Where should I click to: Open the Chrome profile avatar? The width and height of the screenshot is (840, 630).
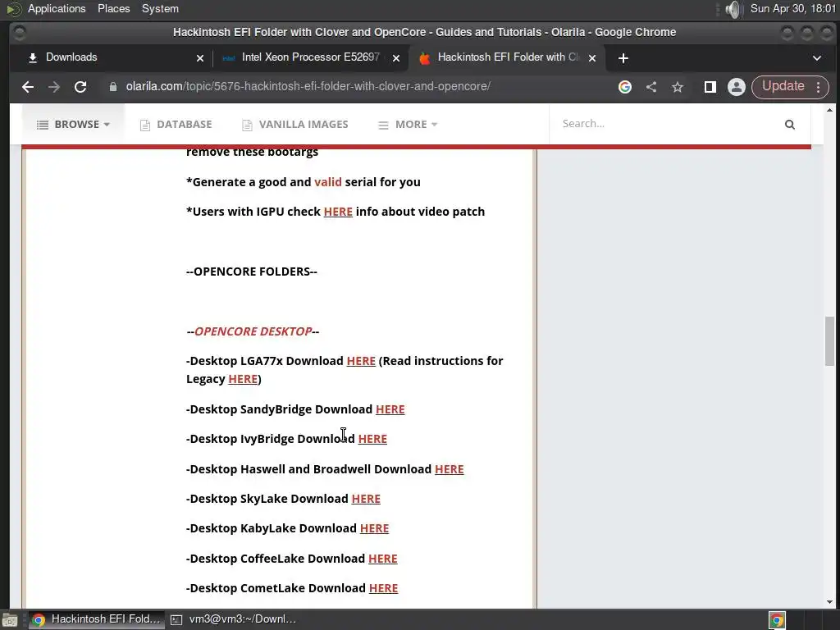(x=737, y=87)
